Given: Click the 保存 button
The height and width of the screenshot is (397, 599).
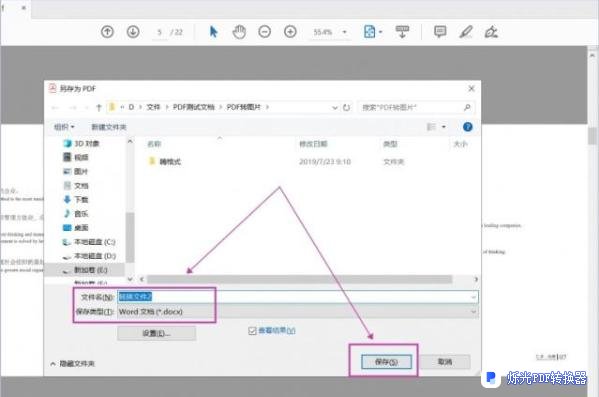Looking at the screenshot, I should point(386,361).
